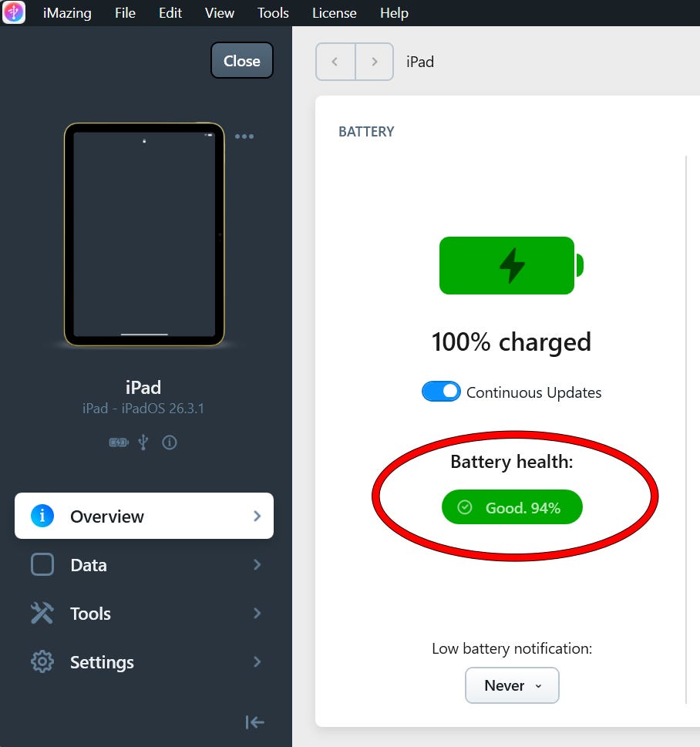Click the Good. 94% battery health badge
Image resolution: width=700 pixels, height=747 pixels.
tap(512, 507)
